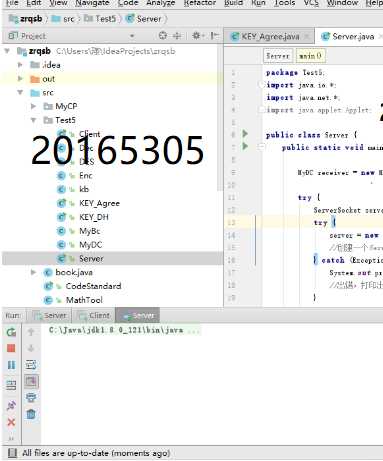Select the active Server run tab

point(137,315)
